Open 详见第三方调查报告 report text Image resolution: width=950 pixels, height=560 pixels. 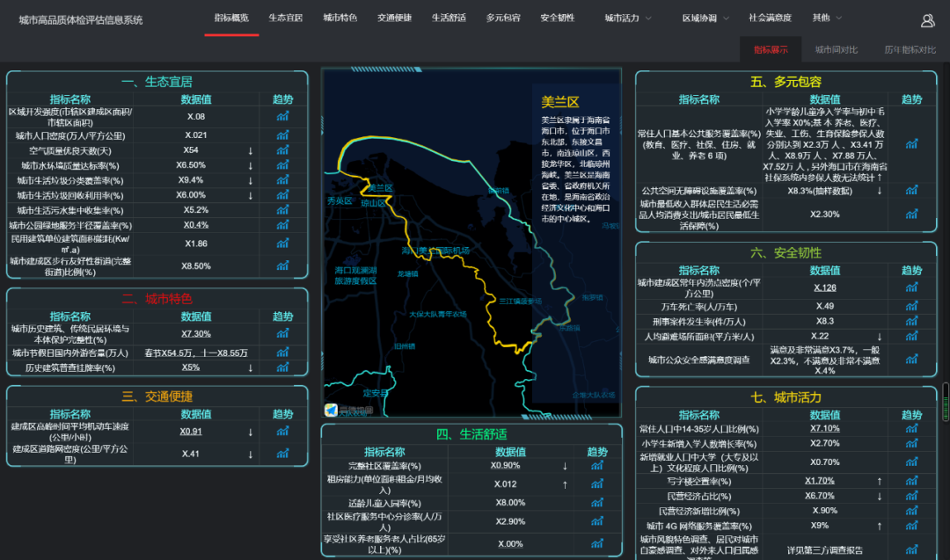[x=824, y=550]
